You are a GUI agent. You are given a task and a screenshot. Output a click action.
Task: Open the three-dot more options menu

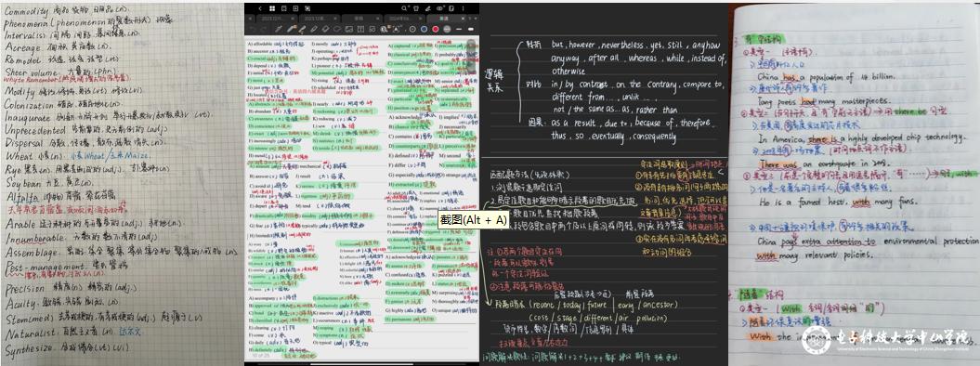click(x=464, y=8)
